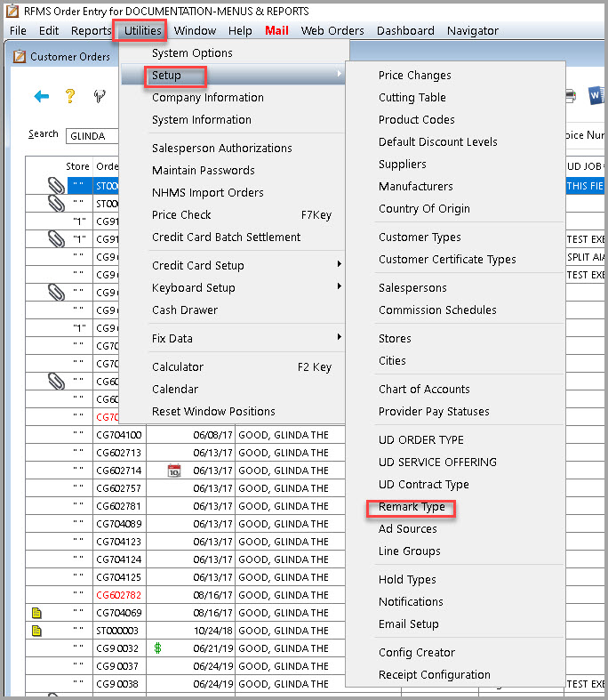
Task: Choose Default Discount Levels
Action: click(x=437, y=142)
